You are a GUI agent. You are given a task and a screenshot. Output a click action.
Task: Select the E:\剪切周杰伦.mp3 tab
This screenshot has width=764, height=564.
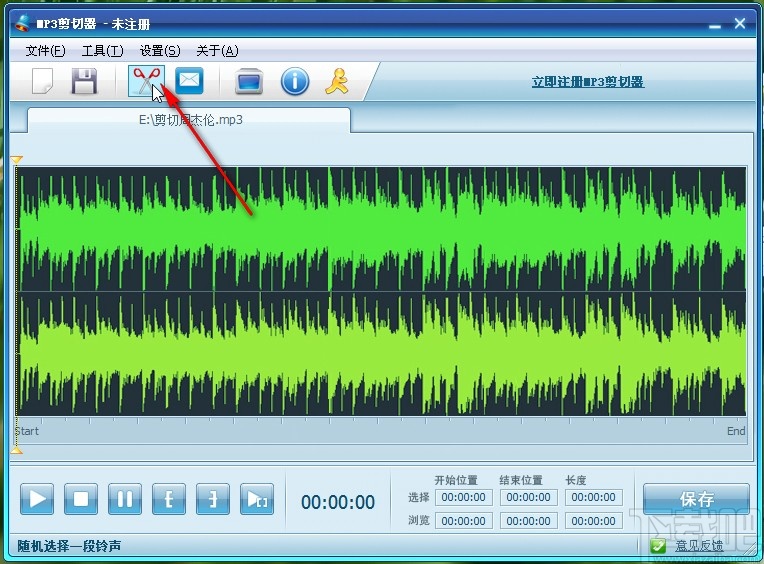point(189,120)
